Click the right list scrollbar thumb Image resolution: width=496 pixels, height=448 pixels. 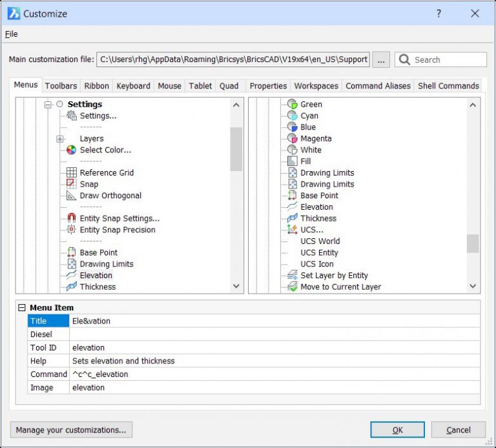pos(473,243)
